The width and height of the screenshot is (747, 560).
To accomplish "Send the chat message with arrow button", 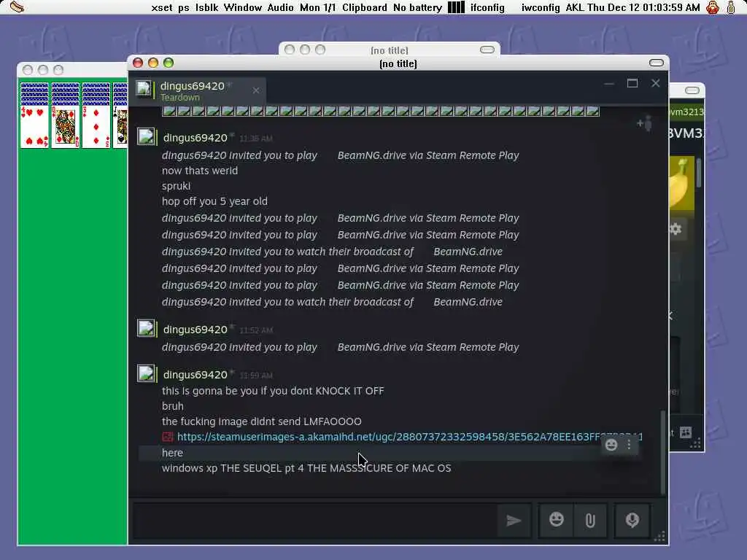I will click(514, 520).
